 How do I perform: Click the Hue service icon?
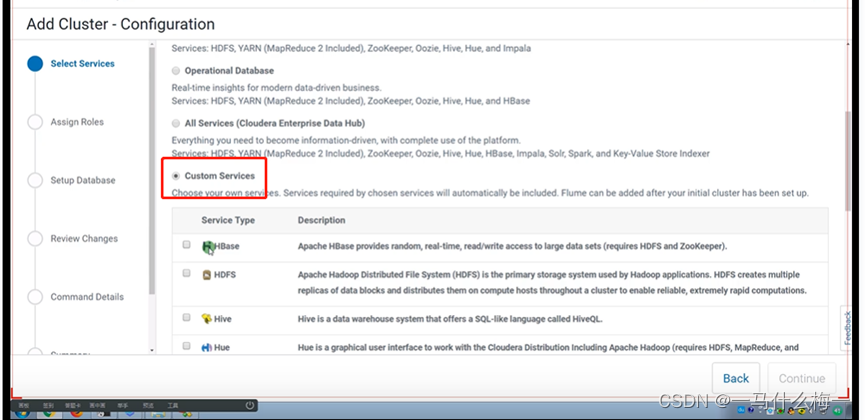coord(207,348)
